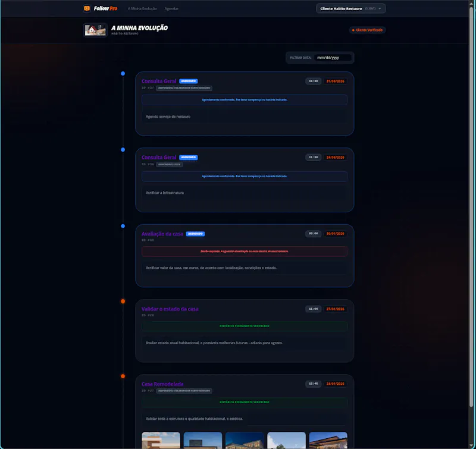Viewport: 476px width, 449px height.
Task: Open Consulta Geral title of the Infraestrutura card
Action: 159,158
